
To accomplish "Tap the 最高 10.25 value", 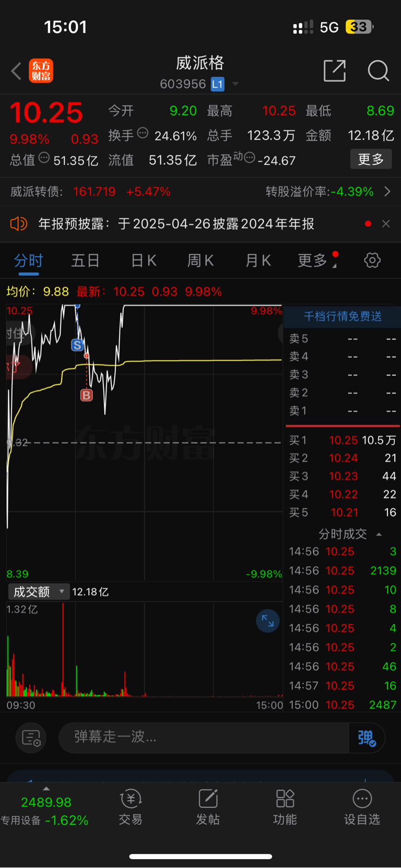I will tap(279, 111).
